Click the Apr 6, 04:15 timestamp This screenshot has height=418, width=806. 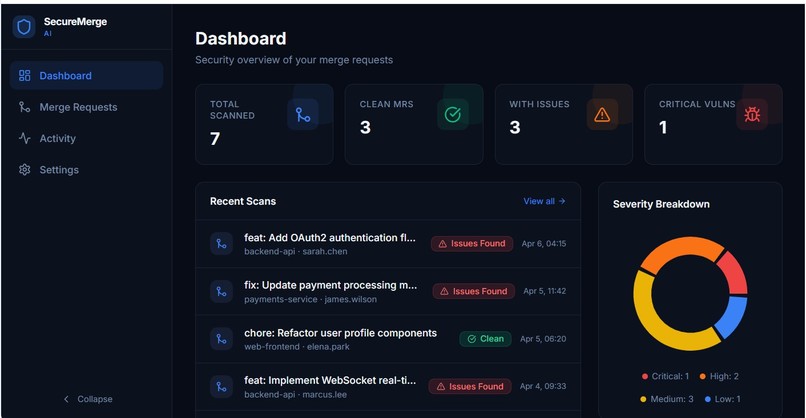(x=544, y=244)
